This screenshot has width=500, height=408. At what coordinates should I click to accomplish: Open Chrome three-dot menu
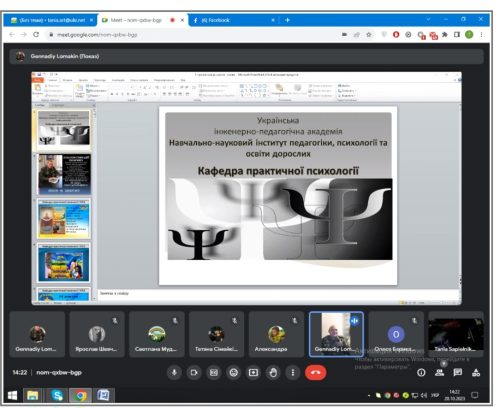point(481,35)
